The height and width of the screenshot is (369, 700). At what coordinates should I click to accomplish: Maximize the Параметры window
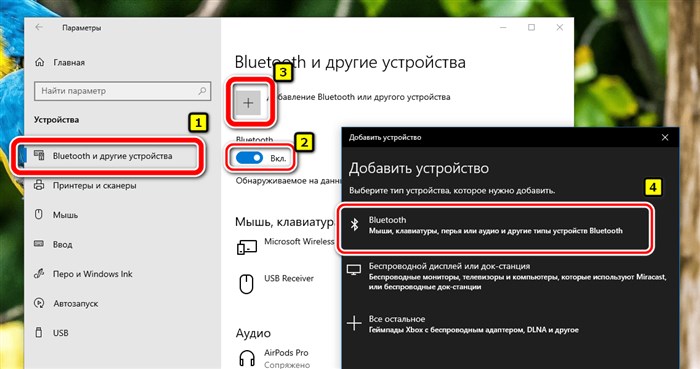531,27
